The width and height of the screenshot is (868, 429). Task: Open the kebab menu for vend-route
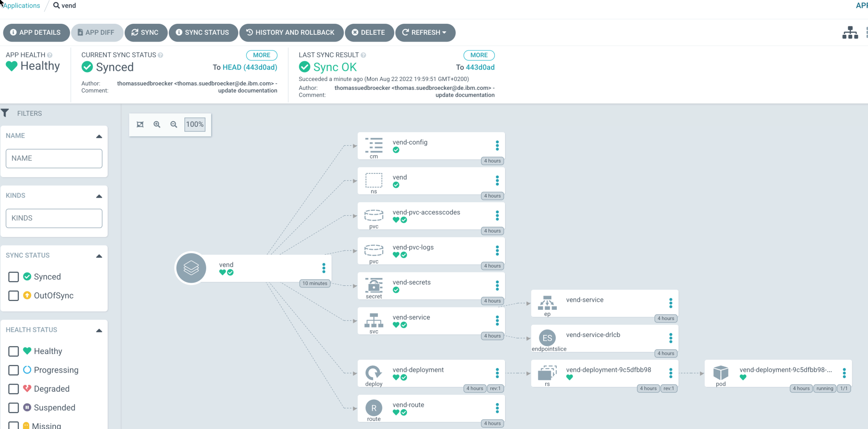[x=497, y=408]
